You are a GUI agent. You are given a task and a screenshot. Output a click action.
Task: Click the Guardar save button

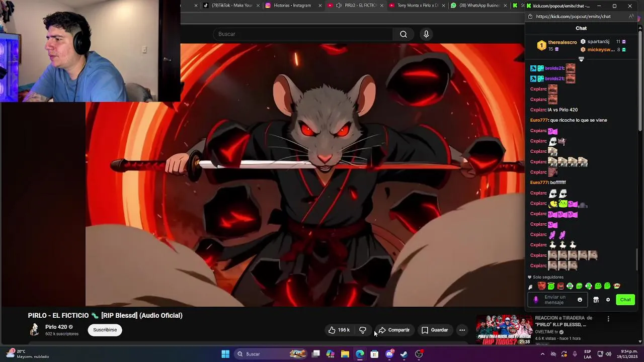[435, 330]
